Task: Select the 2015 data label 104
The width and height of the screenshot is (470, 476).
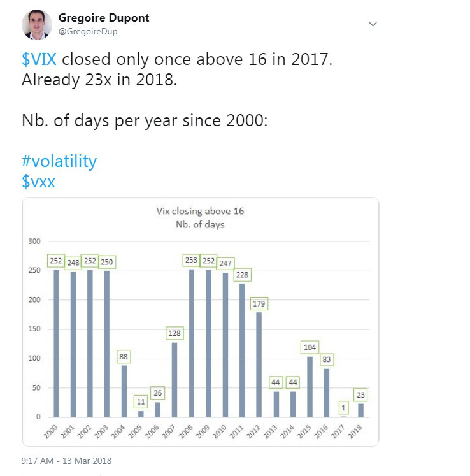Action: coord(310,347)
